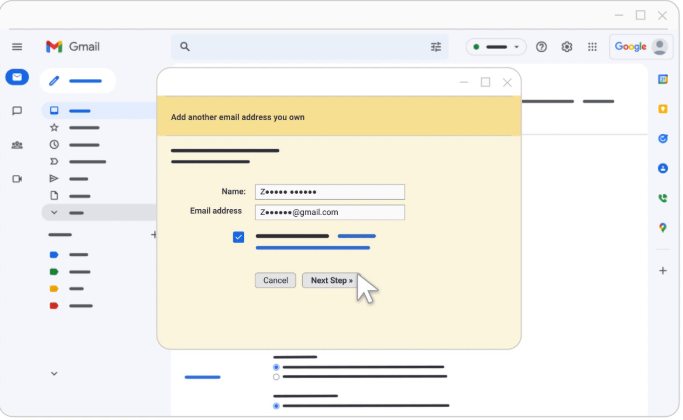Open Google Maps side panel icon

(x=663, y=227)
